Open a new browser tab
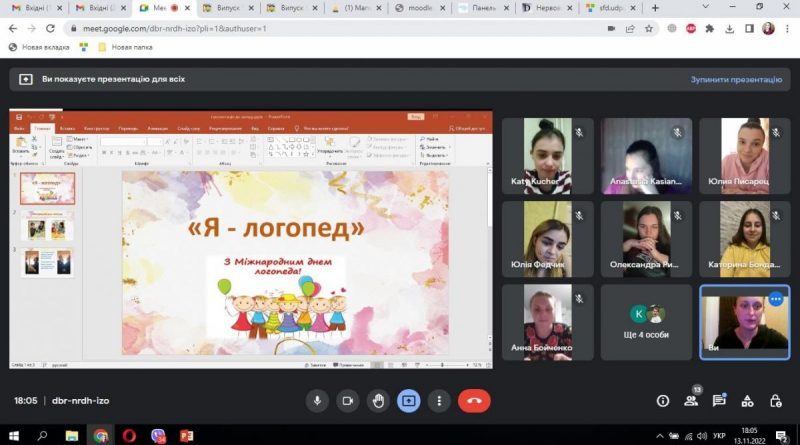The height and width of the screenshot is (445, 800). (x=655, y=8)
